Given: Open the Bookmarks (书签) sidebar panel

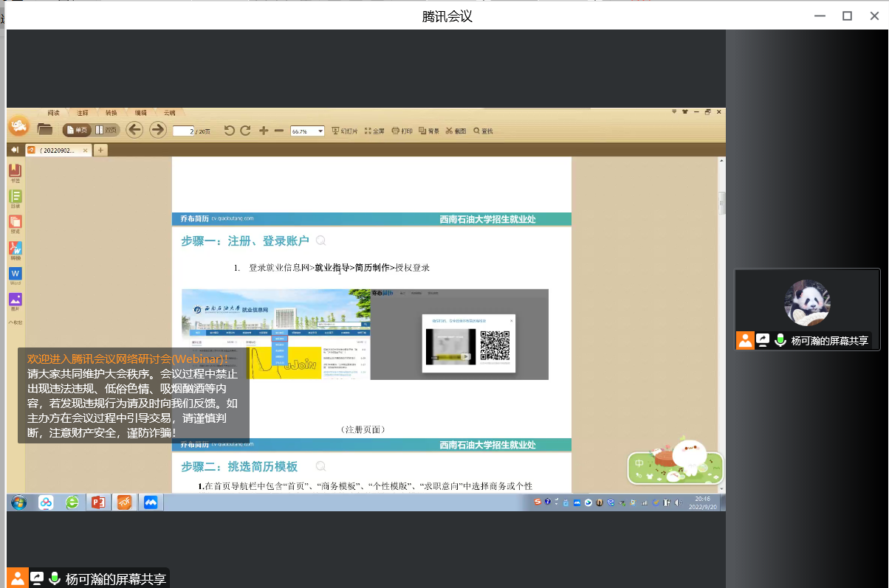Looking at the screenshot, I should coord(15,173).
